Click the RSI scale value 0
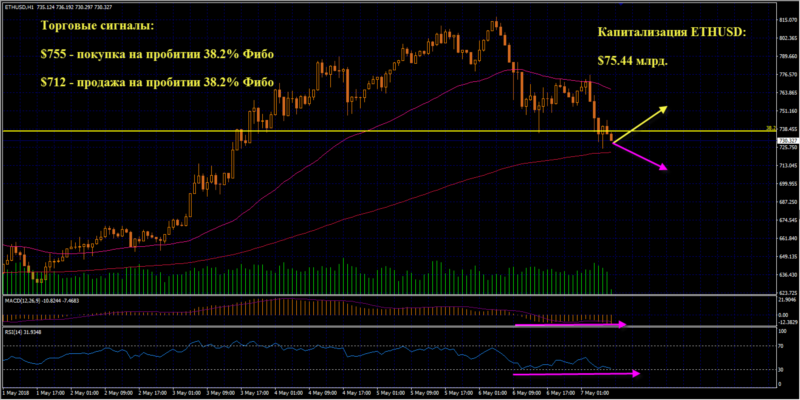This screenshot has width=800, height=400. pyautogui.click(x=780, y=384)
